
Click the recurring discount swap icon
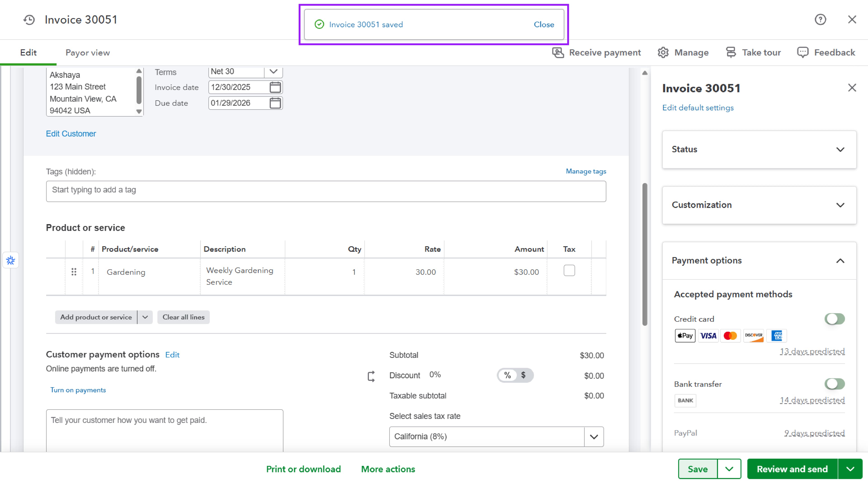(x=371, y=376)
